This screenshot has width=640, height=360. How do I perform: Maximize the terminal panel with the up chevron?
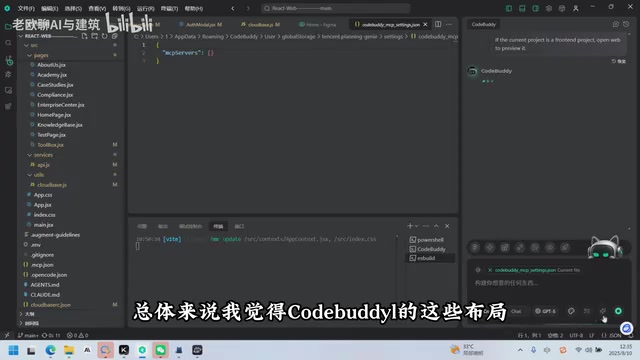click(436, 226)
